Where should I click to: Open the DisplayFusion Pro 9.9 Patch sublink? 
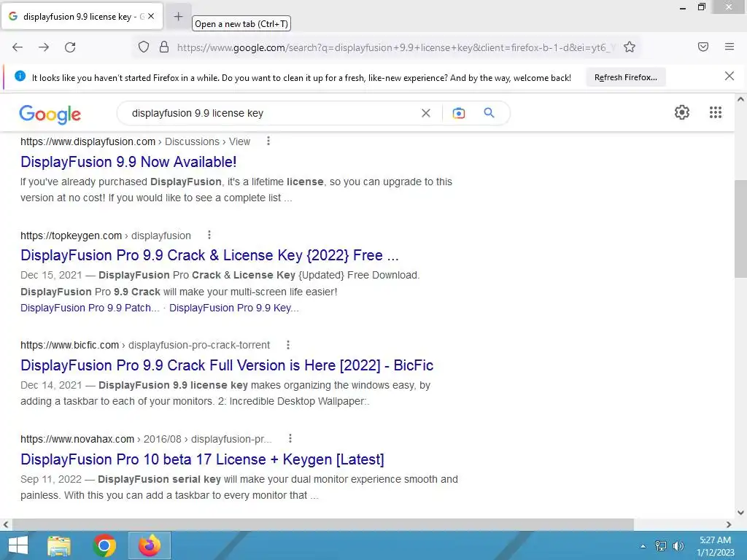[90, 308]
